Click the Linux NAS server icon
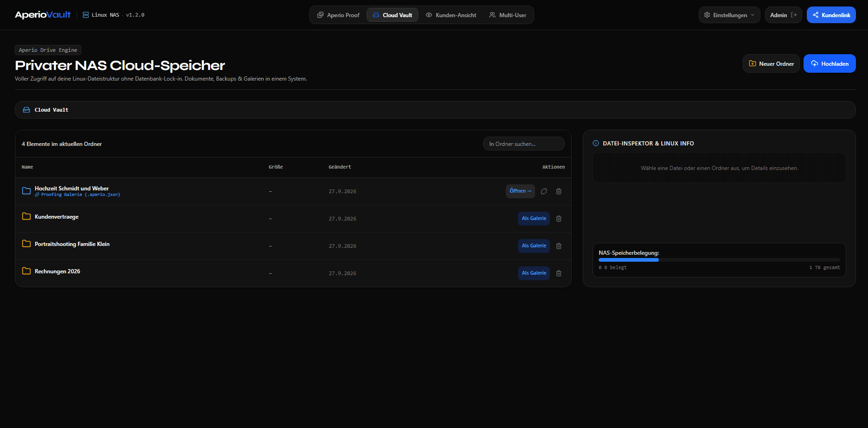868x428 pixels. pyautogui.click(x=86, y=15)
